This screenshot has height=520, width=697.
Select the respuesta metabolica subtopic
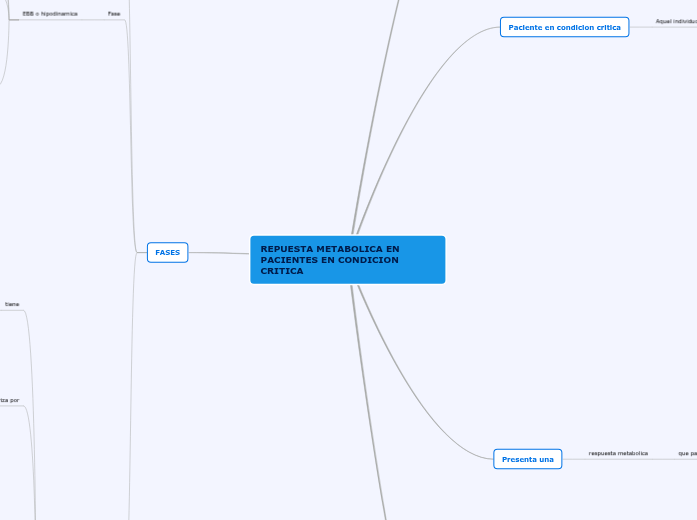coord(618,453)
